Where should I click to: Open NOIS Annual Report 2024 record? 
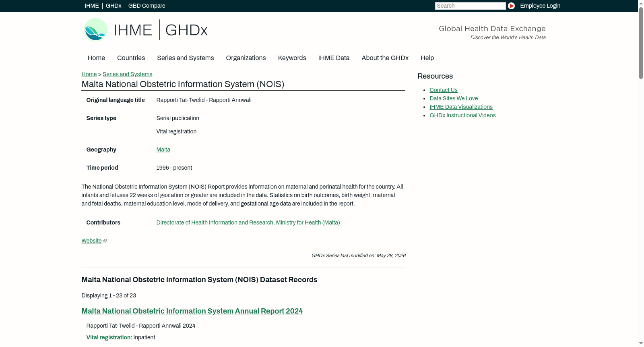192,311
